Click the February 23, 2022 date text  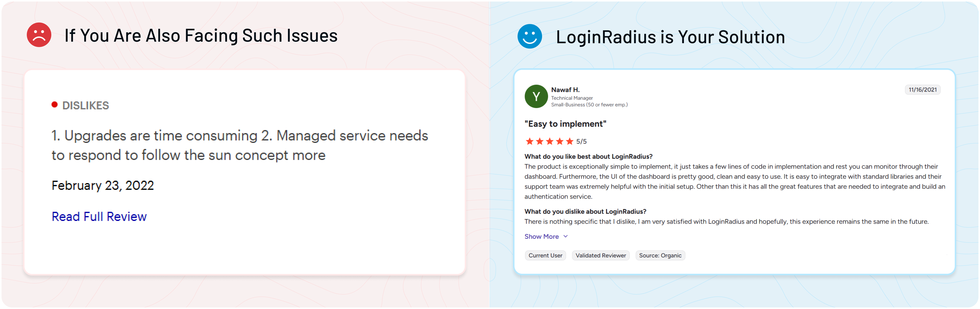[x=103, y=185]
